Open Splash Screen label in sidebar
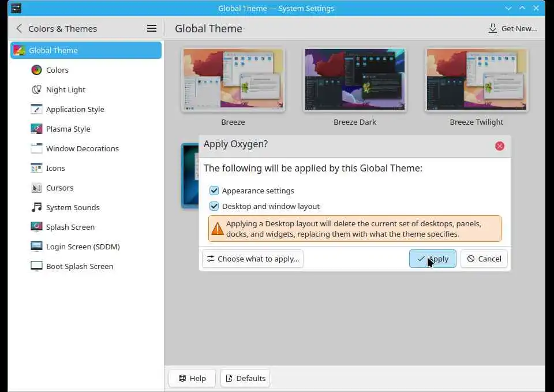Image resolution: width=554 pixels, height=392 pixels. tap(70, 227)
